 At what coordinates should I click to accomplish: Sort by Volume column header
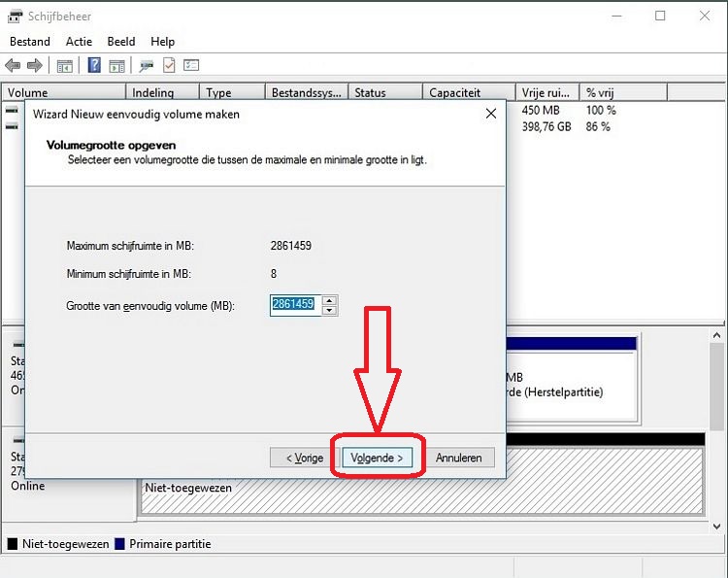point(64,92)
